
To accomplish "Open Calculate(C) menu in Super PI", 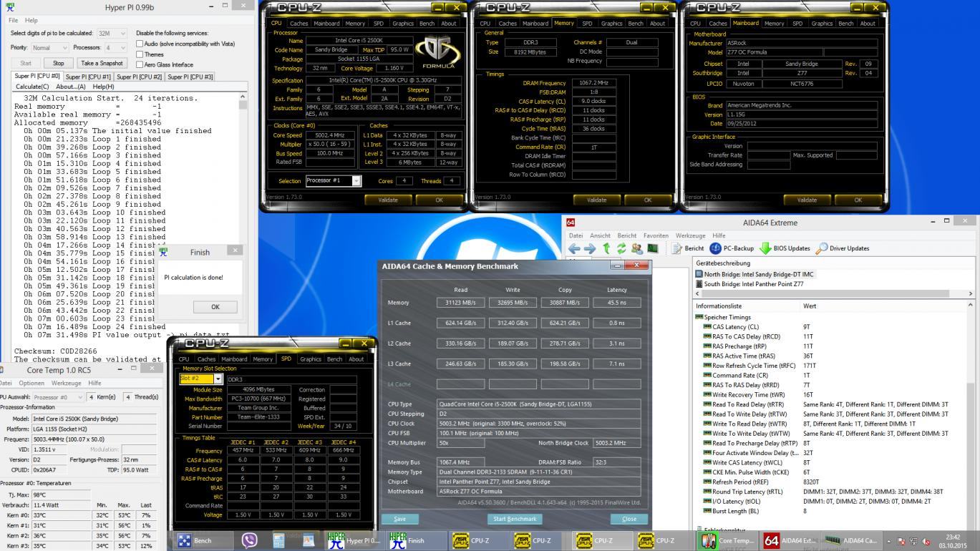I will pyautogui.click(x=32, y=87).
